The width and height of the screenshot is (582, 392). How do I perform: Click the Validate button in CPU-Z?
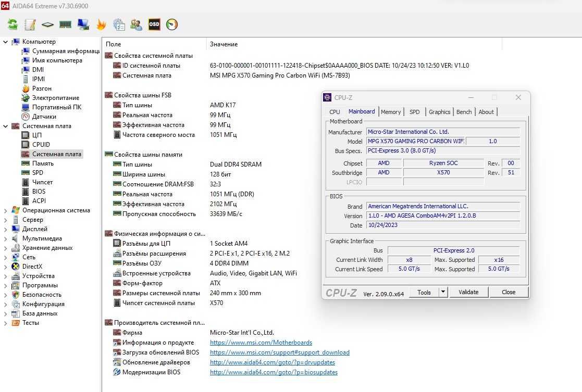(469, 292)
